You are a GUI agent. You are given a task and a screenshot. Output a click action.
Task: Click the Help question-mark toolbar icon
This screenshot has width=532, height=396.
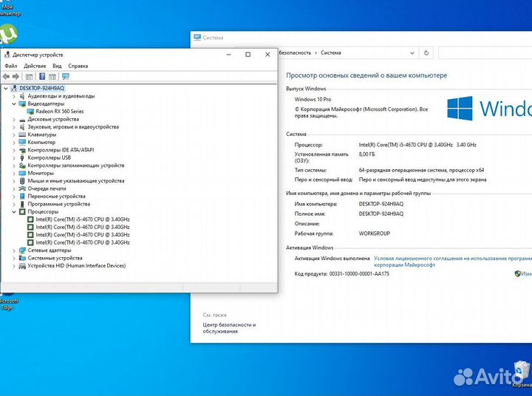click(x=42, y=77)
